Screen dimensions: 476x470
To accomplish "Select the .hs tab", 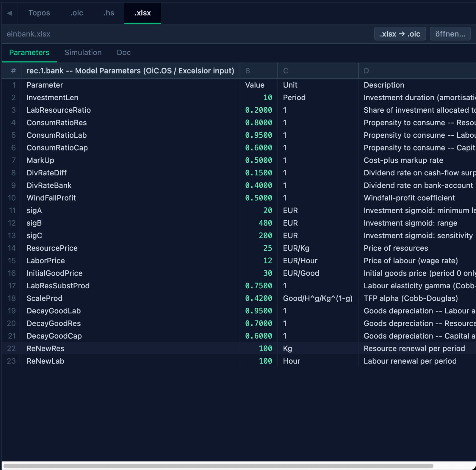I will [109, 13].
